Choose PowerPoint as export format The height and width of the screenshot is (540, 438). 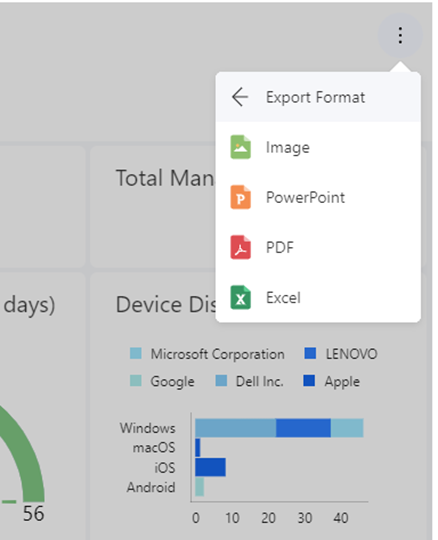tap(318, 197)
